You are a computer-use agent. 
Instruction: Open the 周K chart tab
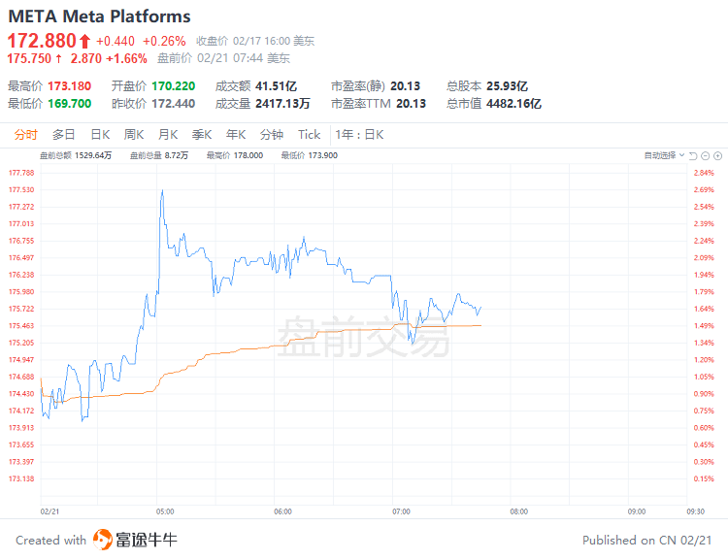point(134,135)
